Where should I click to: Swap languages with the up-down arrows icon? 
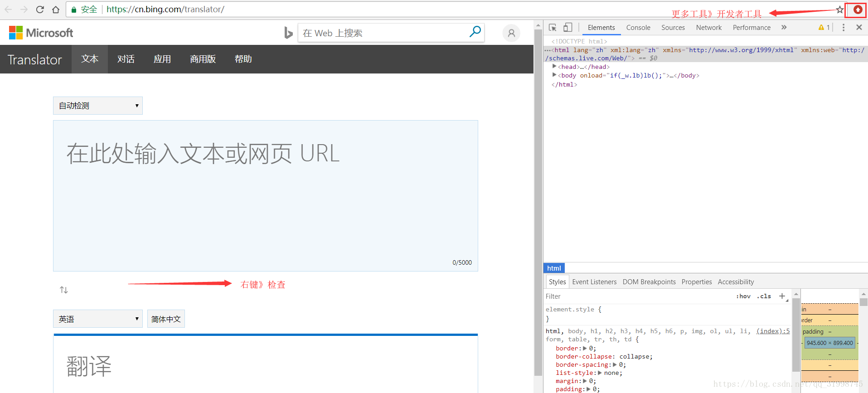[x=64, y=290]
